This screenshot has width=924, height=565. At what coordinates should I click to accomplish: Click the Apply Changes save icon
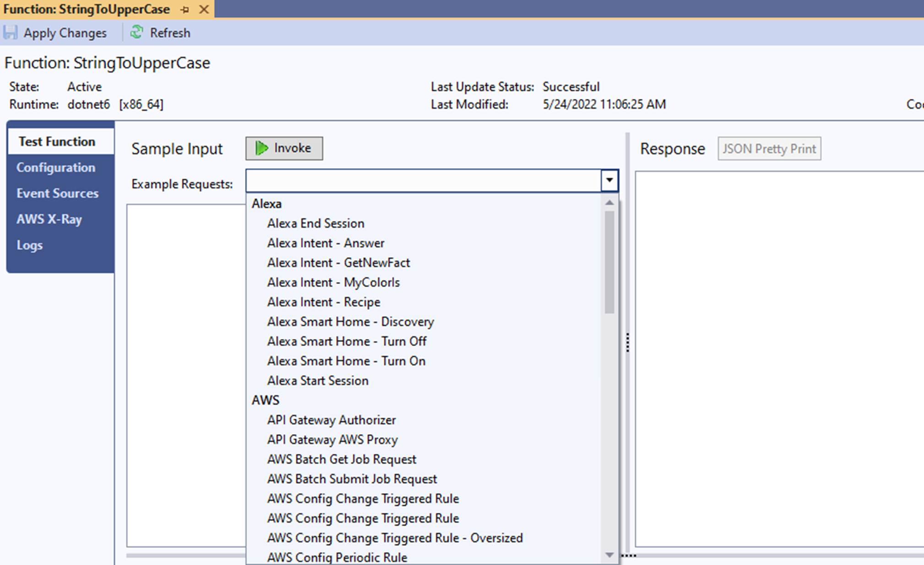[x=11, y=33]
